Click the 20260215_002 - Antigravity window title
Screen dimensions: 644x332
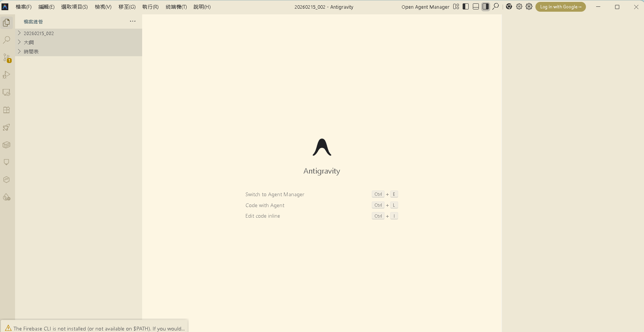pyautogui.click(x=324, y=7)
